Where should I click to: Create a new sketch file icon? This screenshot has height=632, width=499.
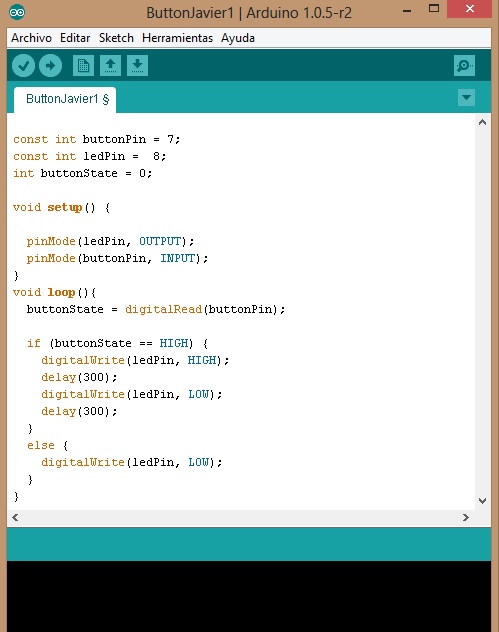pos(83,65)
